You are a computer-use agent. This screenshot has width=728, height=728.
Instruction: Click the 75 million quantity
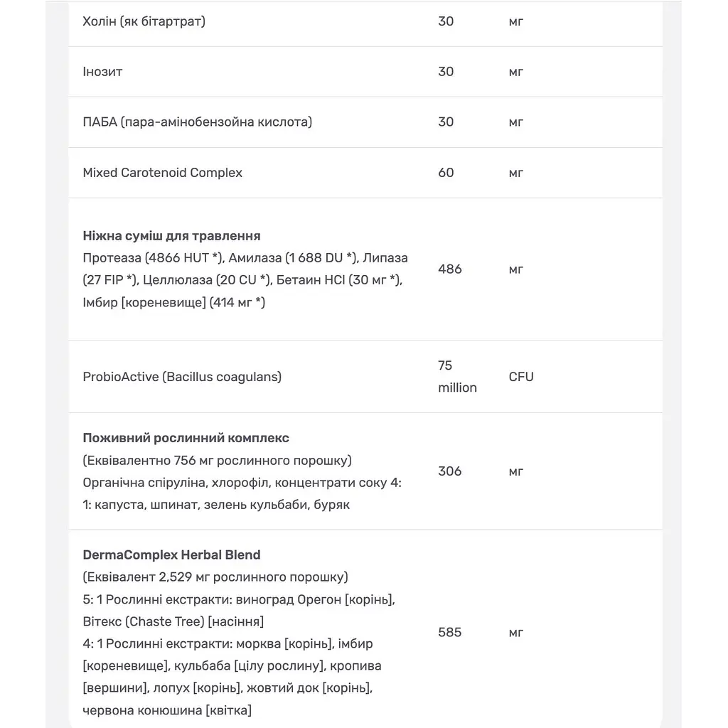457,377
